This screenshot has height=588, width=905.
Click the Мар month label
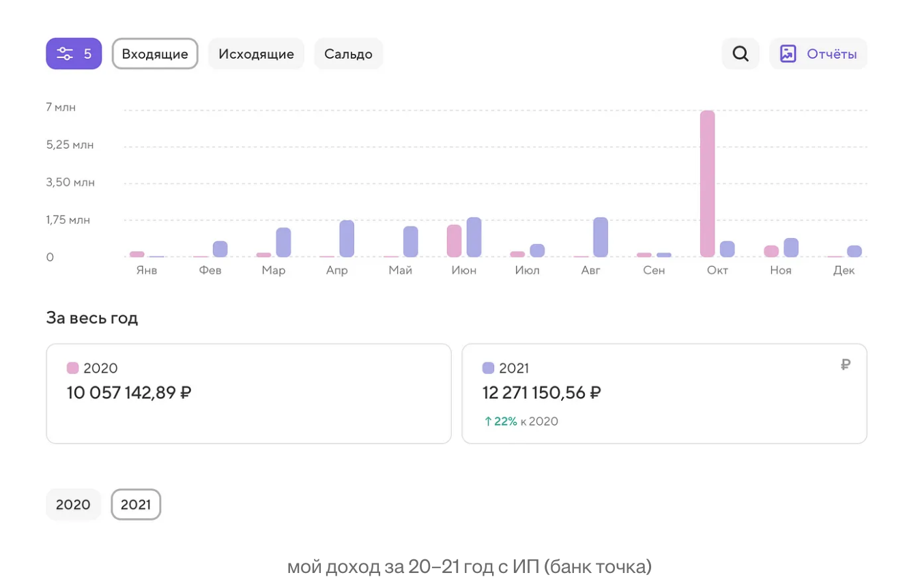(274, 271)
